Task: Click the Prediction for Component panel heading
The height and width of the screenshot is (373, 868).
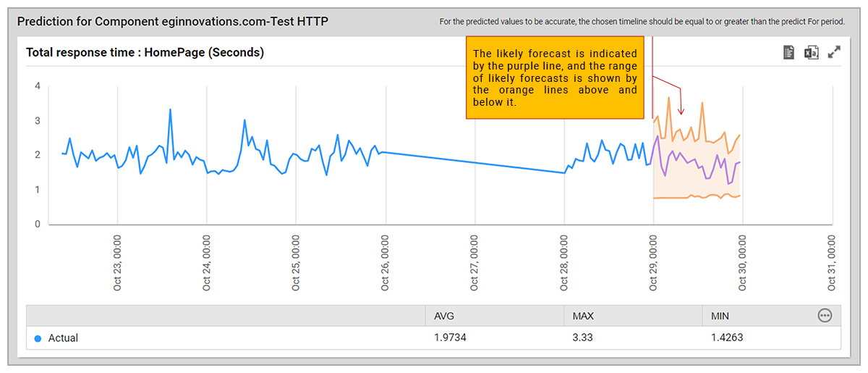Action: 172,22
